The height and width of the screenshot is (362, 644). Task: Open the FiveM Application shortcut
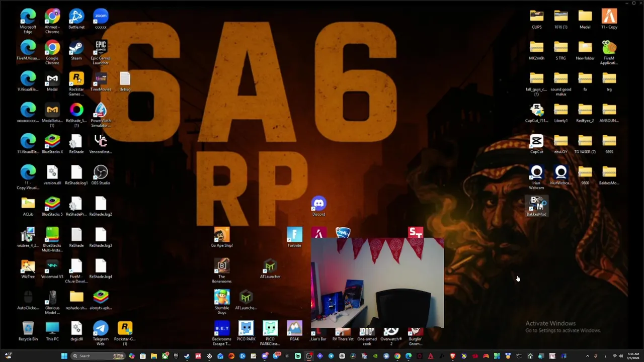click(x=609, y=52)
